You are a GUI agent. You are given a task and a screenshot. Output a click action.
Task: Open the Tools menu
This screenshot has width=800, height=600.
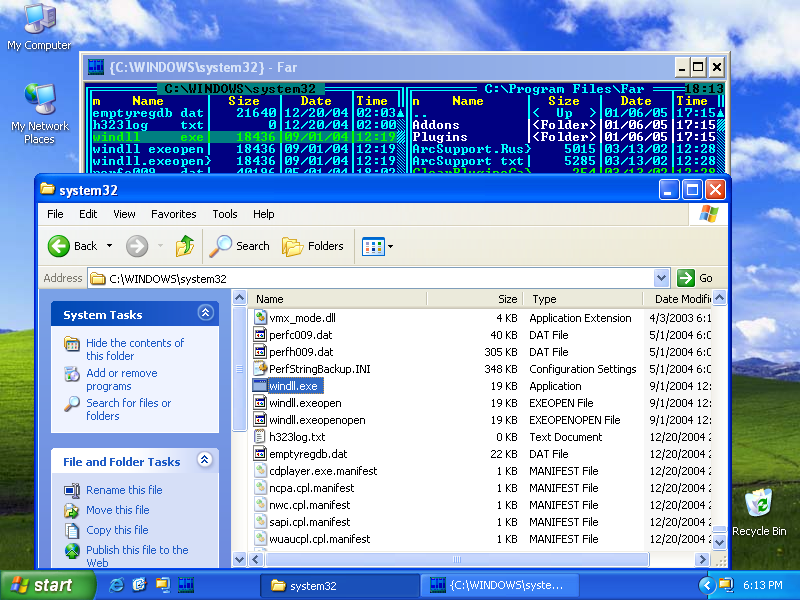tap(224, 214)
